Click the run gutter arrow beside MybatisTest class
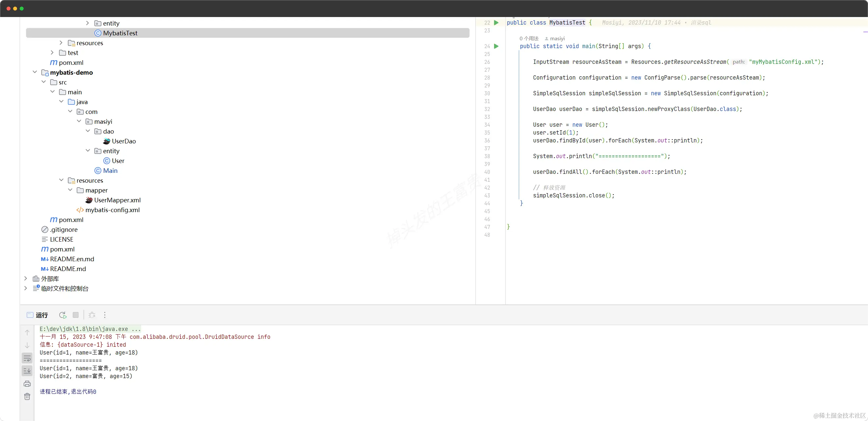 496,23
